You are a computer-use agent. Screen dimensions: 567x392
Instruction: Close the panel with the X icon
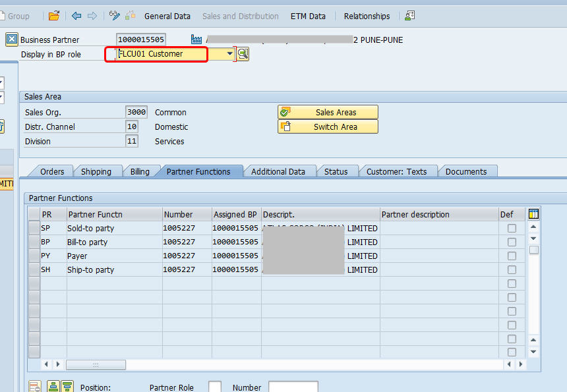coord(12,39)
